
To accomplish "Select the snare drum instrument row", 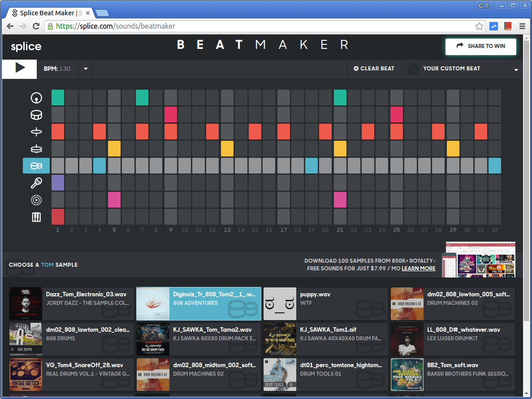I will 36,115.
